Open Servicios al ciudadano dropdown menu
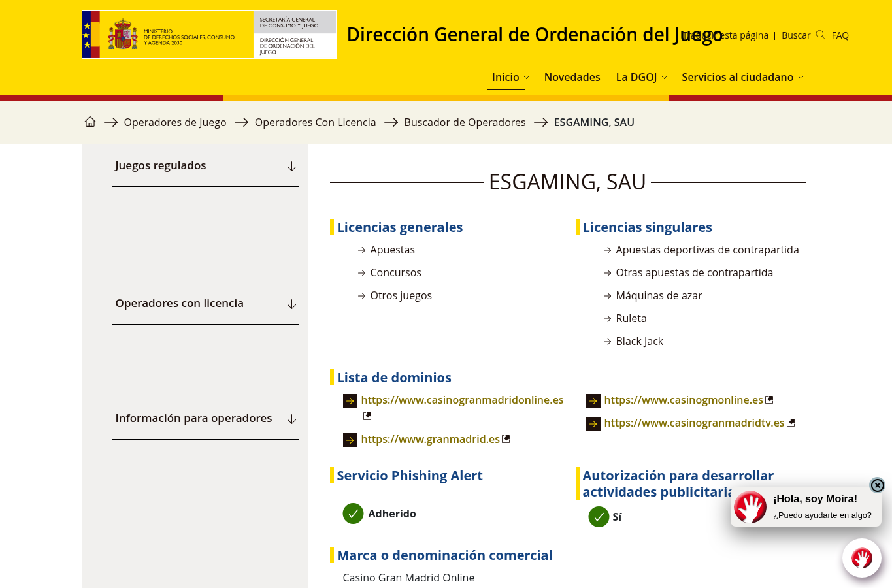Image resolution: width=892 pixels, height=588 pixels. 743,77
